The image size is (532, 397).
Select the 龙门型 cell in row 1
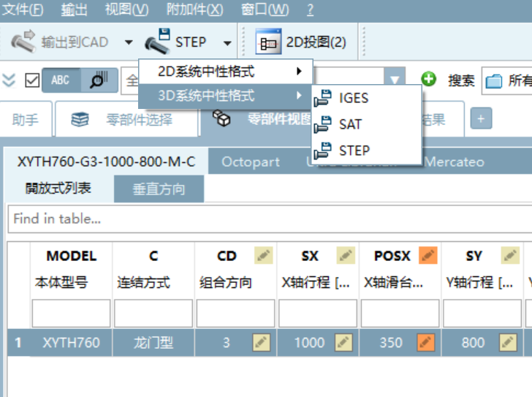coord(153,342)
